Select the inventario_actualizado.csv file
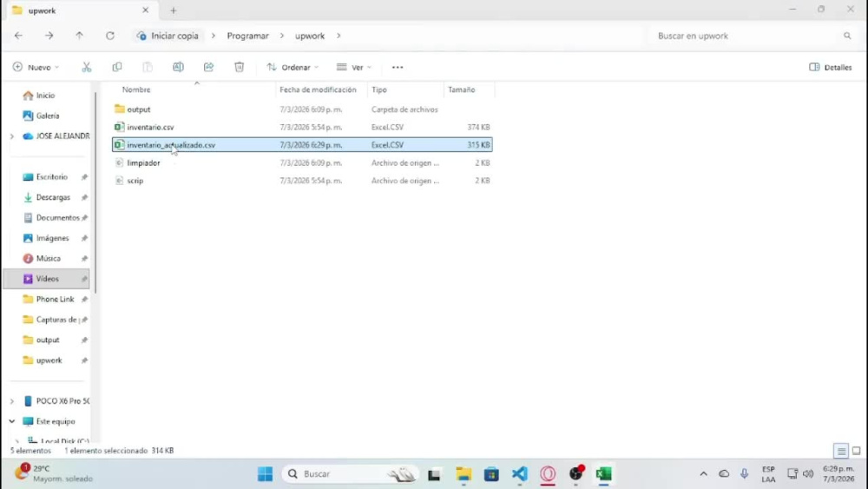 click(302, 144)
